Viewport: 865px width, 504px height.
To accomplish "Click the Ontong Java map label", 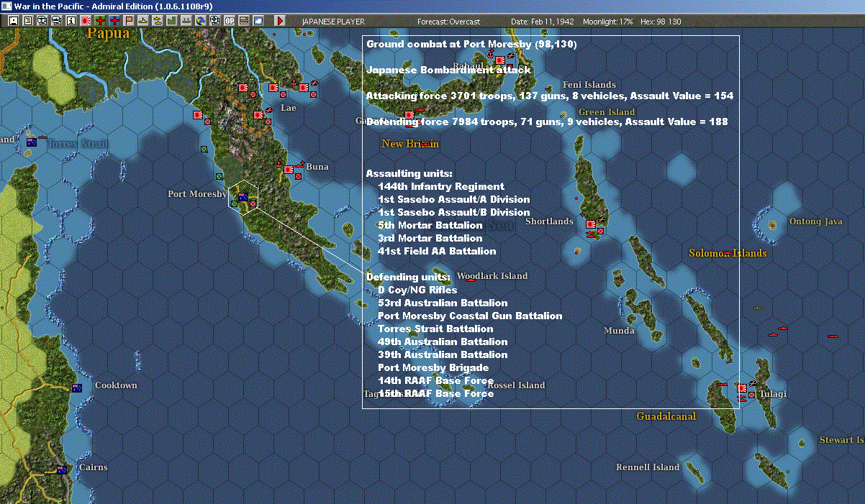I will [x=815, y=221].
